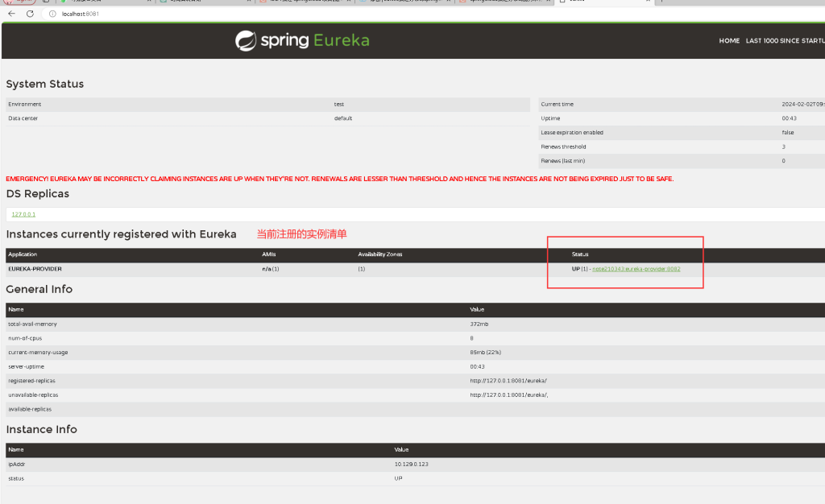The width and height of the screenshot is (825, 504).
Task: Go back using the browser back arrow
Action: coord(11,14)
